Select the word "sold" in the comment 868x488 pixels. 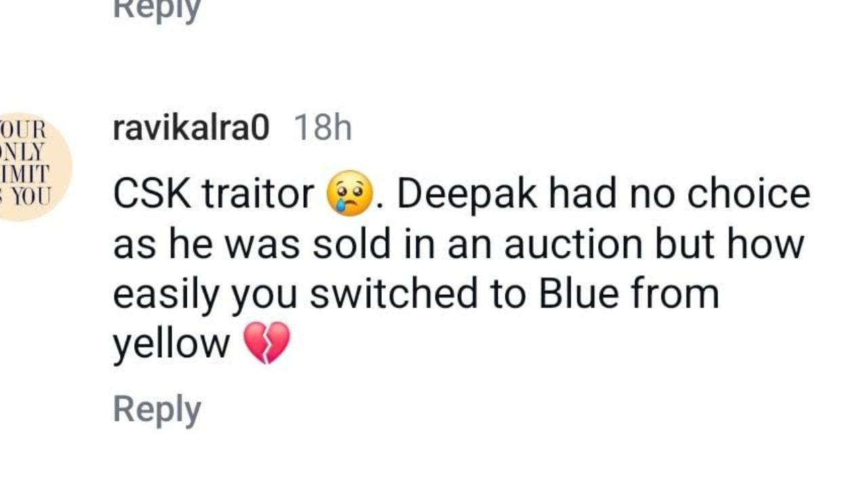pos(351,244)
